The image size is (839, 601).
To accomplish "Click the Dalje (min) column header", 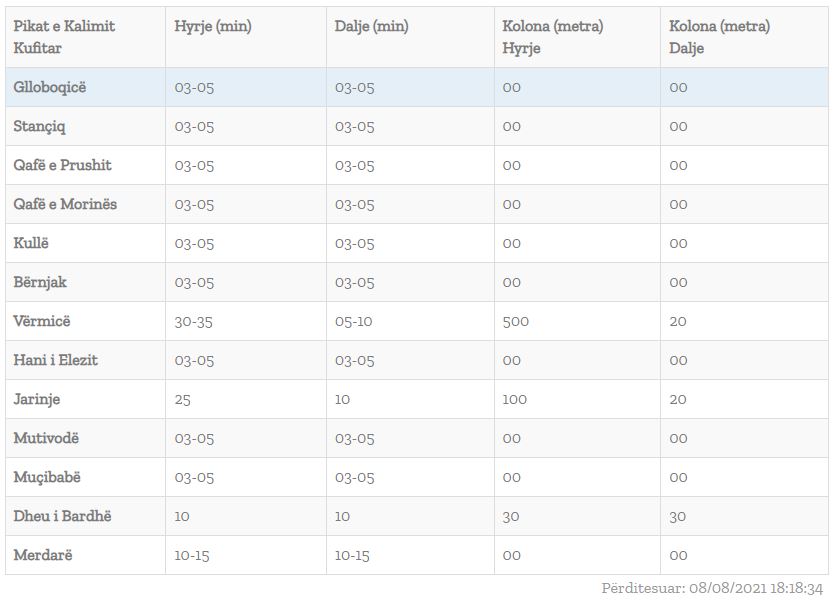I will click(x=371, y=26).
